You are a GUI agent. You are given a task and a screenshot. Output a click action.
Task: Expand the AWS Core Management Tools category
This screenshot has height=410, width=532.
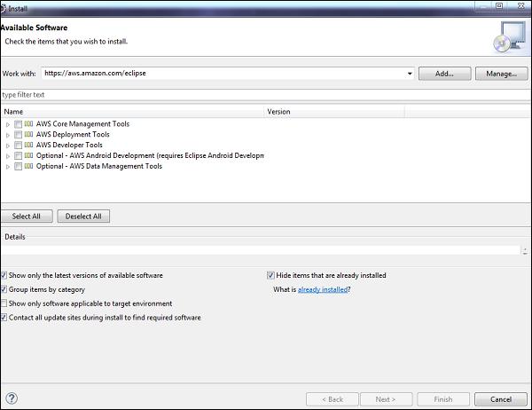coord(8,124)
